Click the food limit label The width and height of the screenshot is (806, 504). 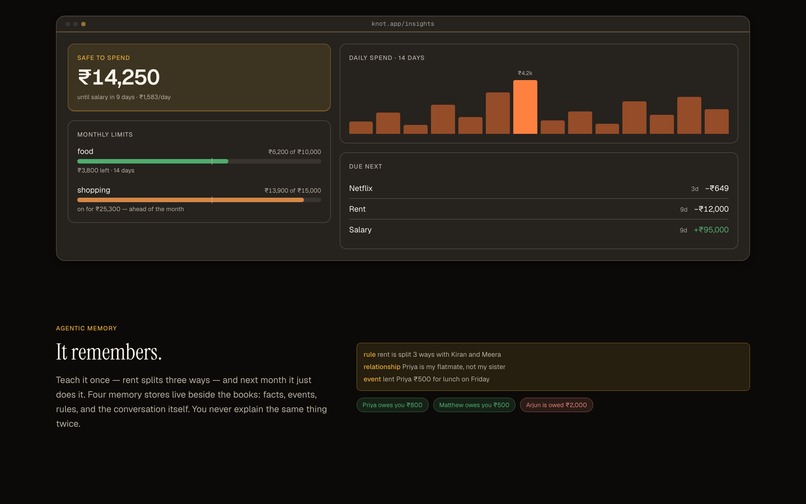point(85,151)
